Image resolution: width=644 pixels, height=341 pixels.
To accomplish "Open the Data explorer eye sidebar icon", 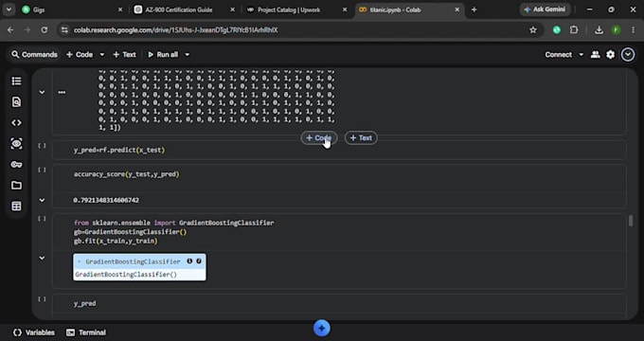I will (x=16, y=143).
